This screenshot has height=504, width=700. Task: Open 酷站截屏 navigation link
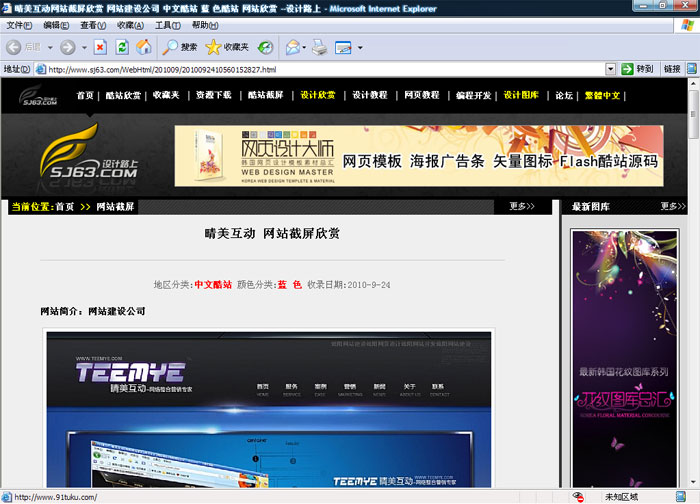tap(266, 96)
